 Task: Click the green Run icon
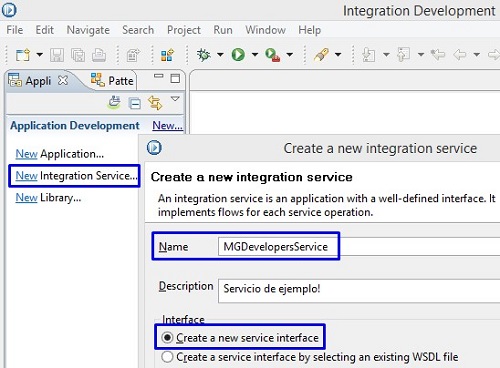point(238,54)
